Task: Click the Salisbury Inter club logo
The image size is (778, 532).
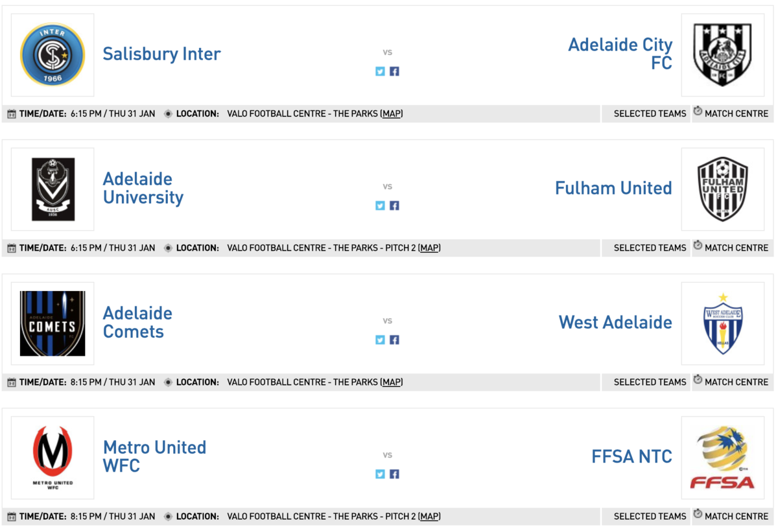Action: pos(53,54)
